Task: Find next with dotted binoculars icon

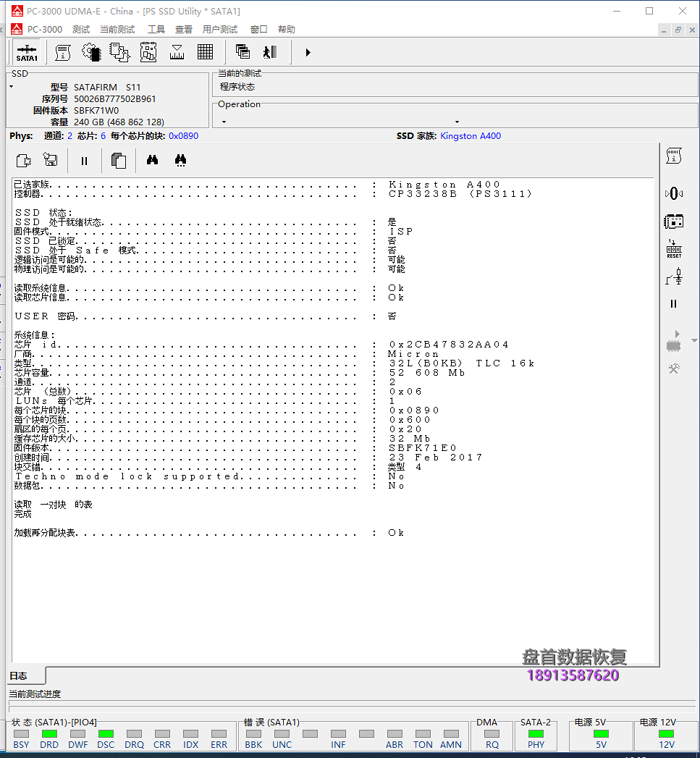Action: click(181, 160)
